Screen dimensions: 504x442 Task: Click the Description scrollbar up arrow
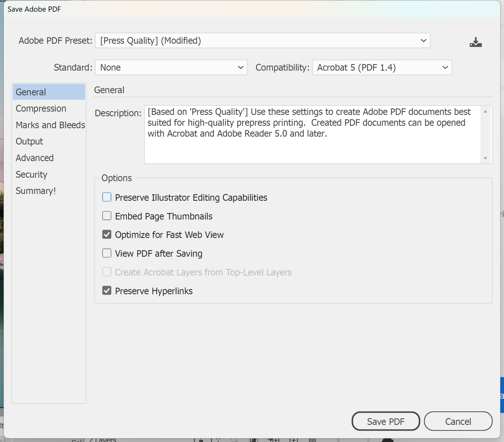pos(485,112)
